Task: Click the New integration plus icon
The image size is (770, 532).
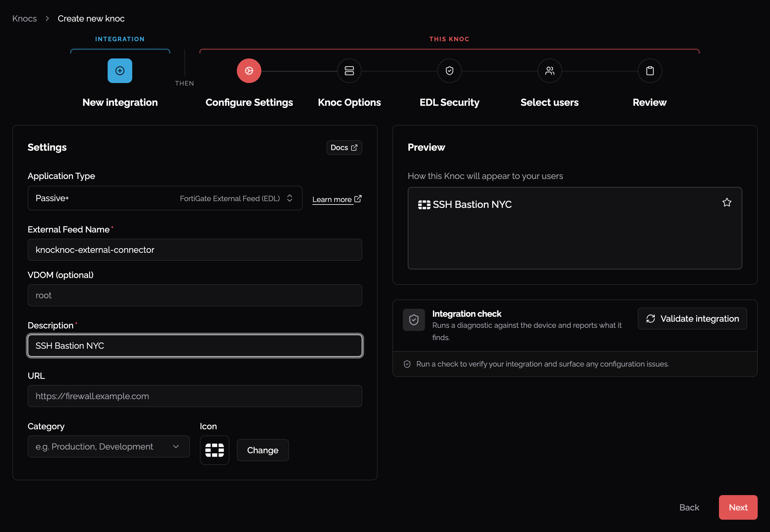Action: pos(120,71)
